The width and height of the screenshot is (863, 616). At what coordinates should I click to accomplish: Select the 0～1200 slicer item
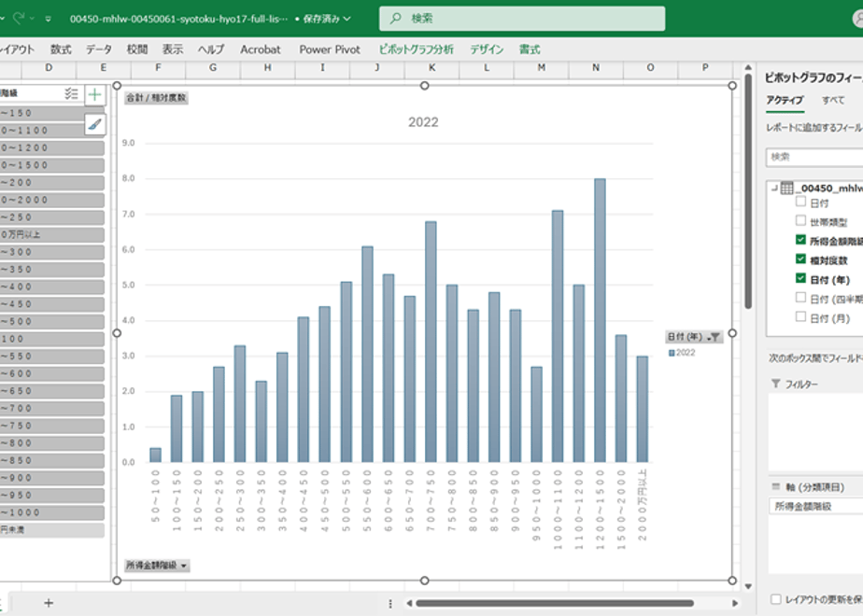click(51, 148)
